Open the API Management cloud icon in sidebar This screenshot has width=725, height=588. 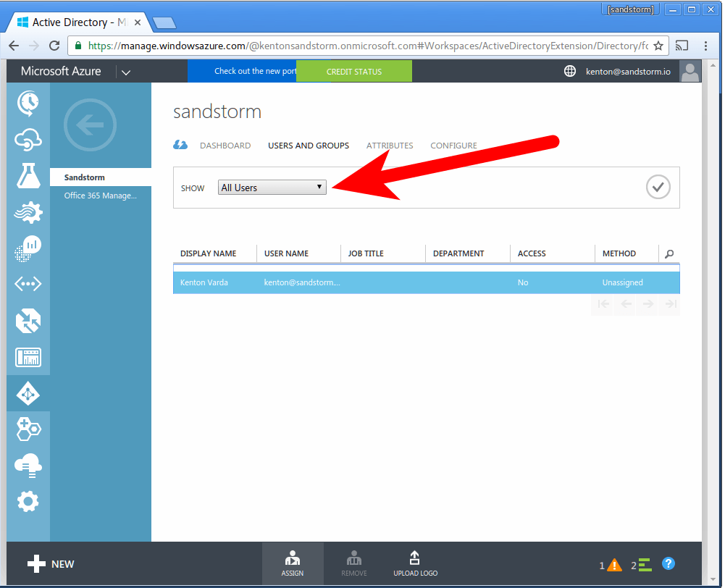tap(28, 140)
